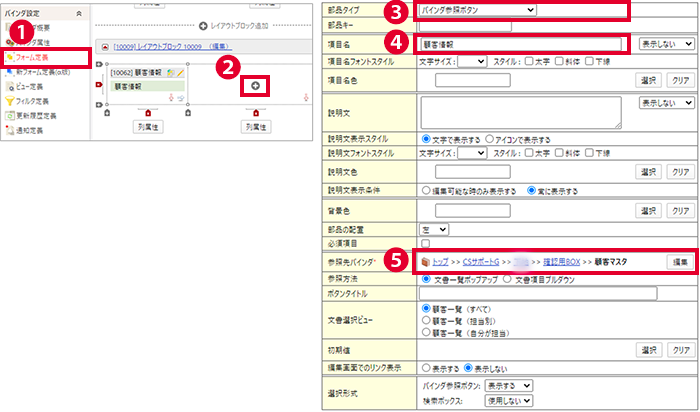Select 文字で表示する radio option
Viewport: 700px width, 412px height.
tap(426, 139)
